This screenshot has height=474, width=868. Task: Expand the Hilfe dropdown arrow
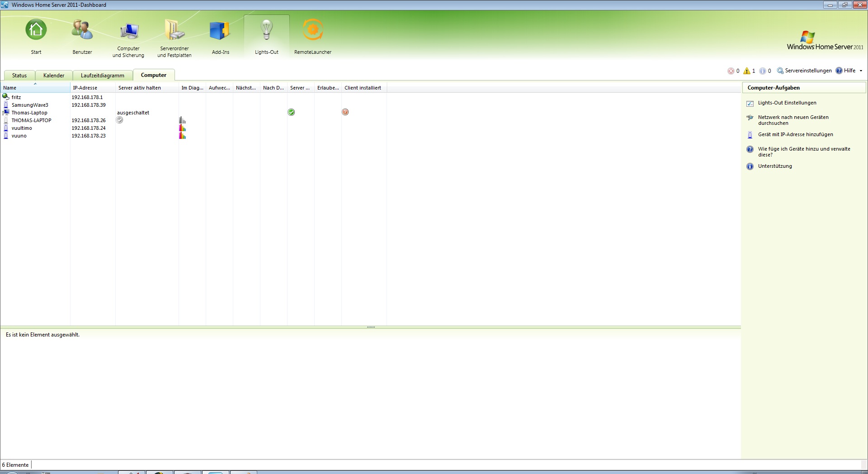[861, 71]
